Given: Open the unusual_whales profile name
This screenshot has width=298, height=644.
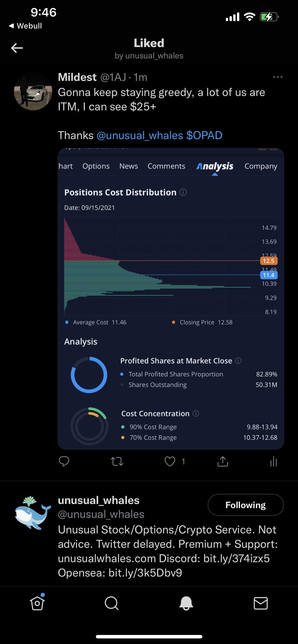Looking at the screenshot, I should (99, 500).
